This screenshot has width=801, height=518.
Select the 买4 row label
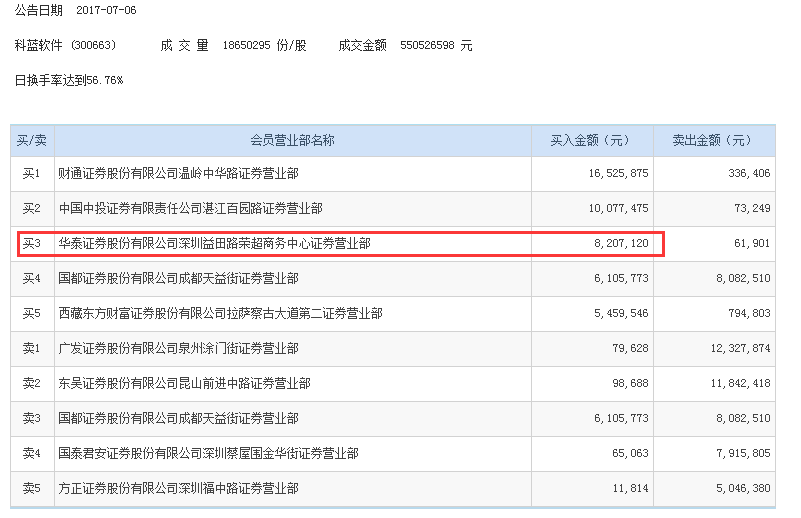[32, 278]
